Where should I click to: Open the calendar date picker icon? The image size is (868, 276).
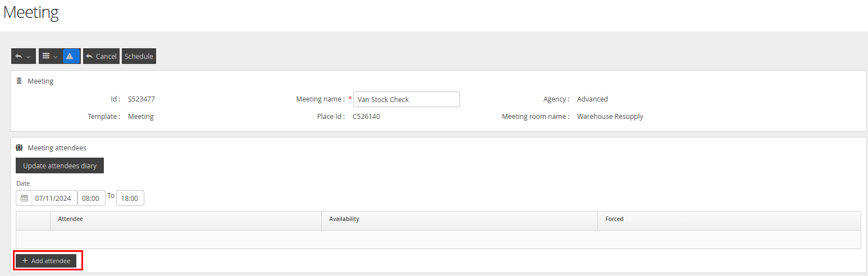(x=24, y=198)
